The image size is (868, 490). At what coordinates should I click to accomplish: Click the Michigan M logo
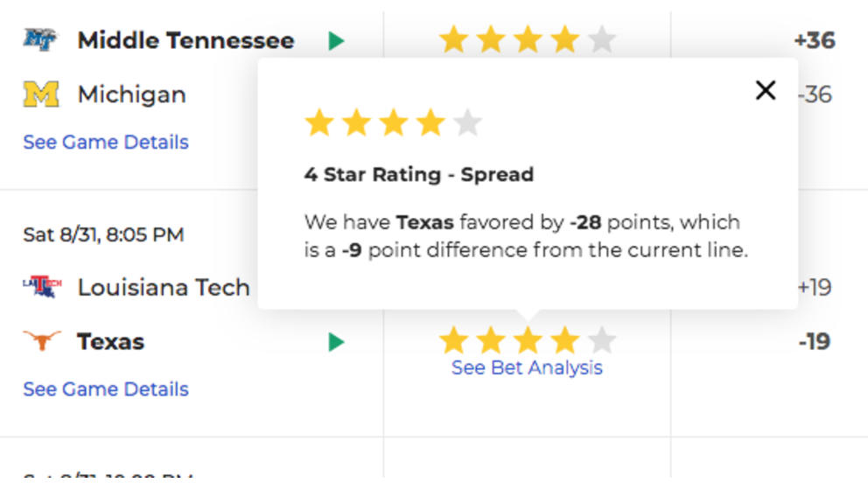point(41,94)
